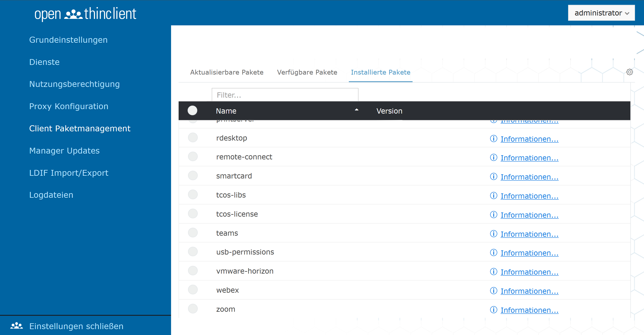The height and width of the screenshot is (335, 644).
Task: Switch to Verfügbare Pakete tab
Action: tap(307, 72)
